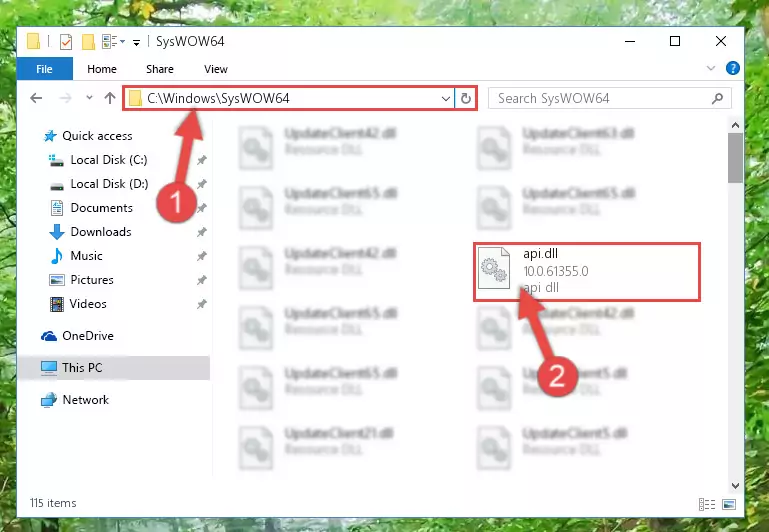Open Local Disk (D:) in sidebar
Screen dimensions: 769x532
coord(109,184)
